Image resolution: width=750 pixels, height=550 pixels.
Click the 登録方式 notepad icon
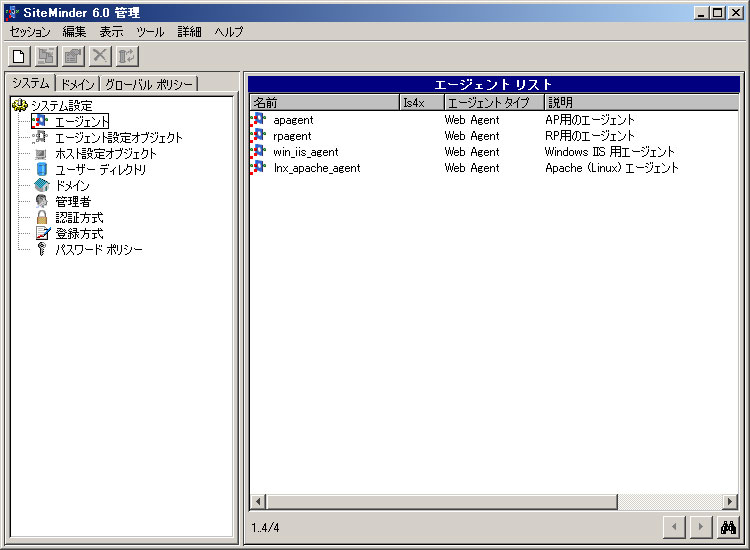43,233
